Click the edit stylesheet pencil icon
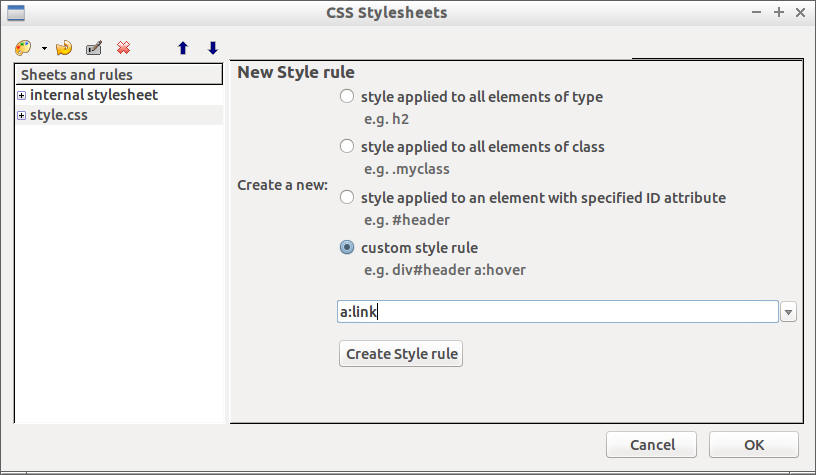 click(94, 48)
